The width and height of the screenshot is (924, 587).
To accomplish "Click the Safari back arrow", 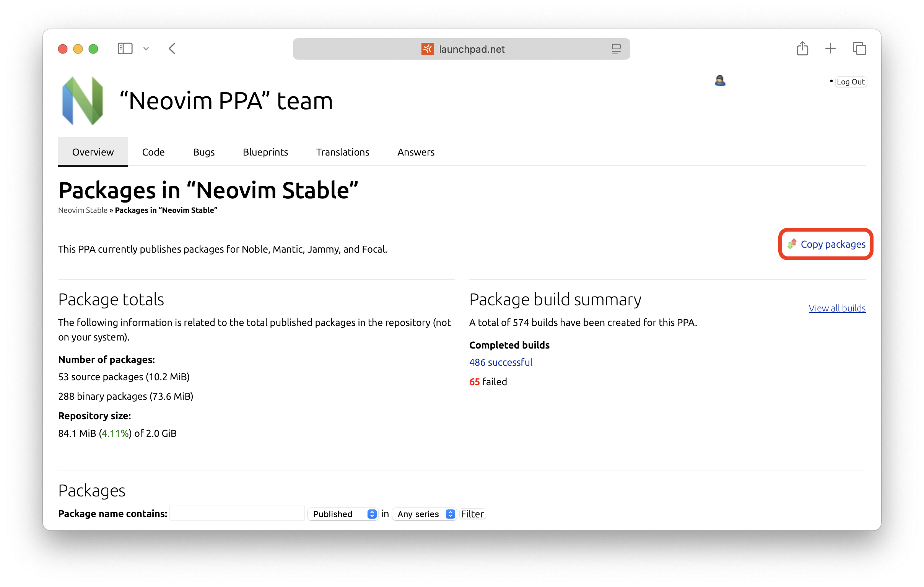I will (172, 49).
